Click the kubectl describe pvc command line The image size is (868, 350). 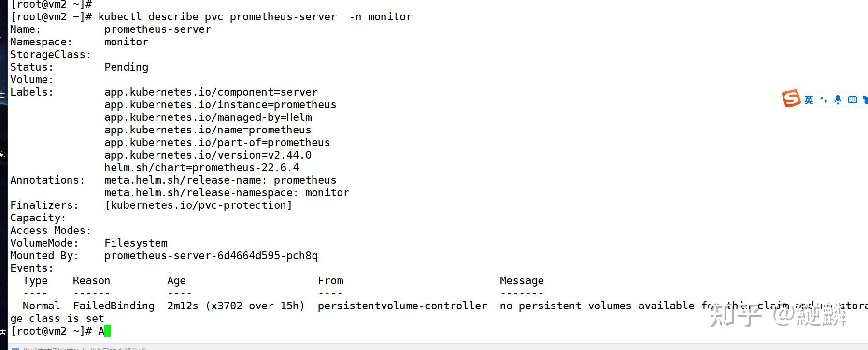click(x=255, y=17)
